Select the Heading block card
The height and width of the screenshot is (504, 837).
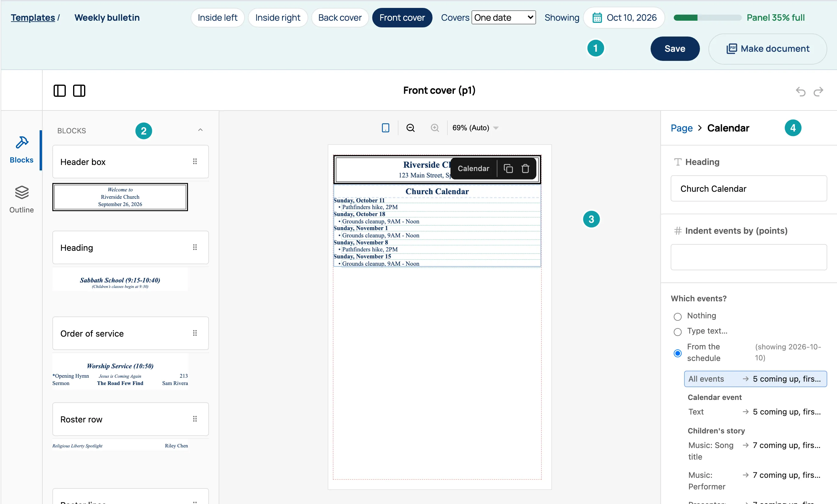point(130,247)
